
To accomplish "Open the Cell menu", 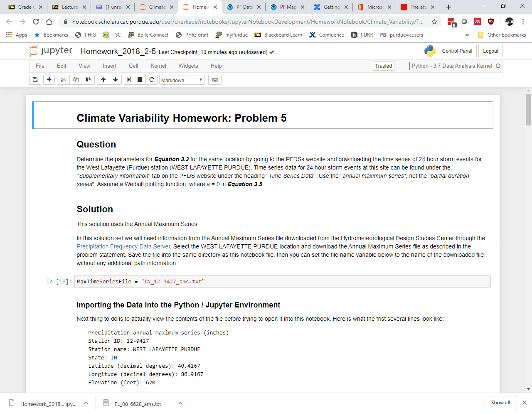I will 133,66.
